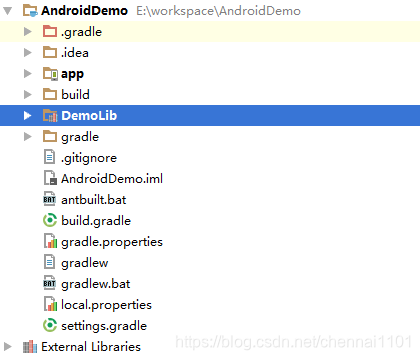Select the local.properties file name
Screen dimensions: 420x360
click(106, 305)
